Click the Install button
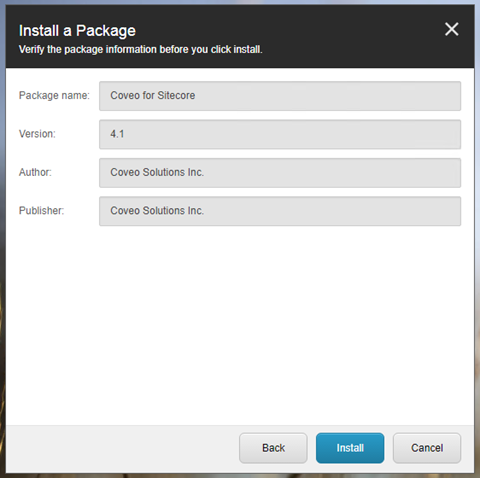The width and height of the screenshot is (480, 478). pos(350,448)
